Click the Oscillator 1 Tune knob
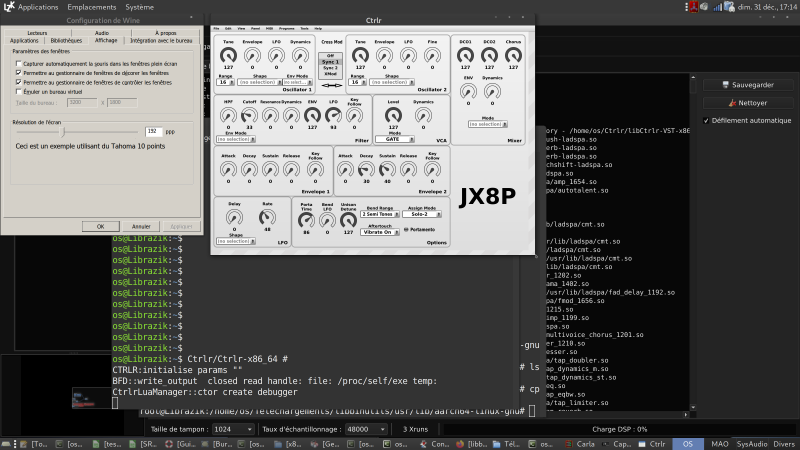The height and width of the screenshot is (450, 800). tap(228, 55)
